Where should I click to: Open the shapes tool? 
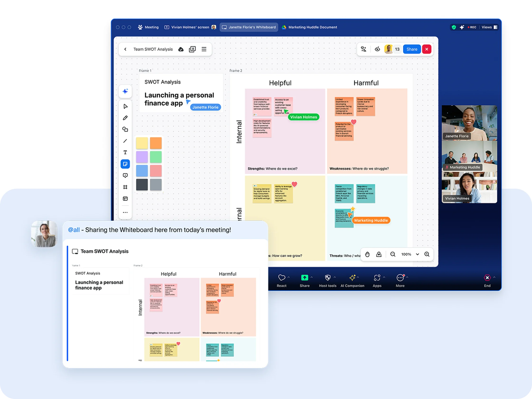pos(125,129)
